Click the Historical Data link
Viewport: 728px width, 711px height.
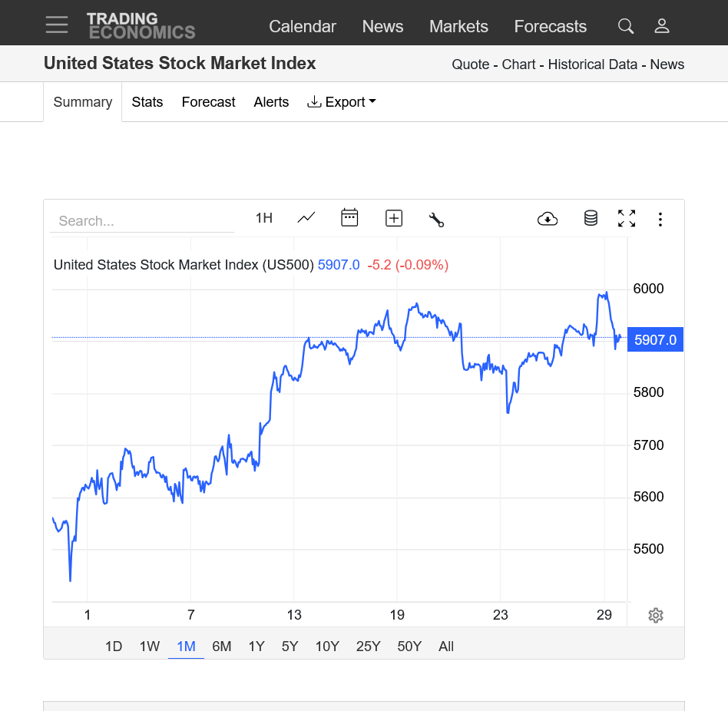coord(592,64)
